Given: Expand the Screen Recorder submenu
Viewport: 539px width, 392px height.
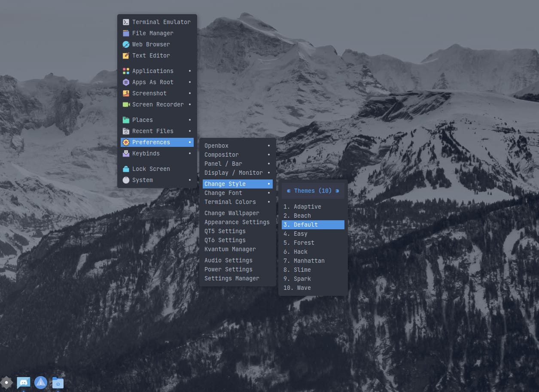Looking at the screenshot, I should point(157,104).
